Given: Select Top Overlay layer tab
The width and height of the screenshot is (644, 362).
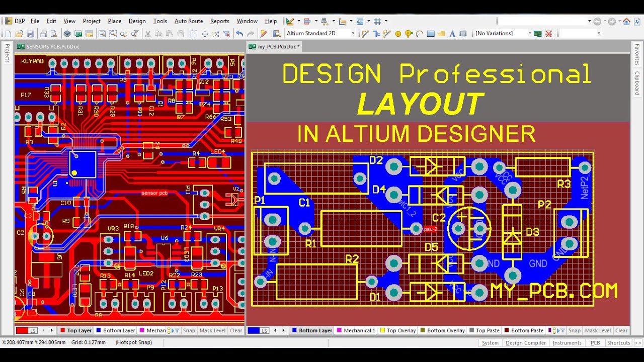Looking at the screenshot, I should [398, 330].
